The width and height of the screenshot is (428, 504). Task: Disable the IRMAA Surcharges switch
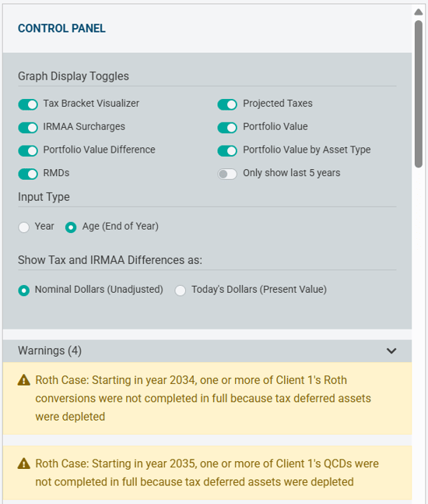pyautogui.click(x=28, y=128)
